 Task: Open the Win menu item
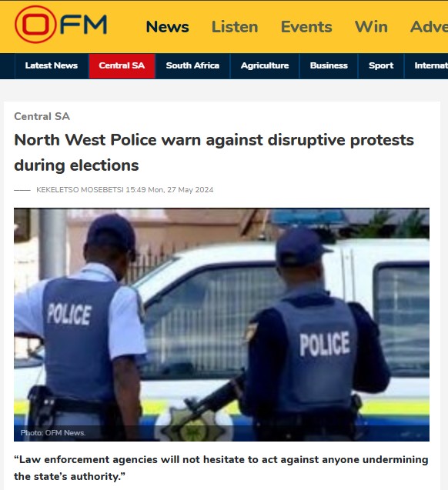(371, 27)
